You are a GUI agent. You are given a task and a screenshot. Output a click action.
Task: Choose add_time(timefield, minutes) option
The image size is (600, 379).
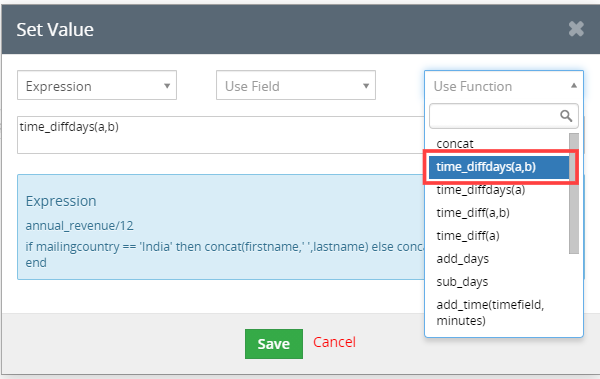499,312
